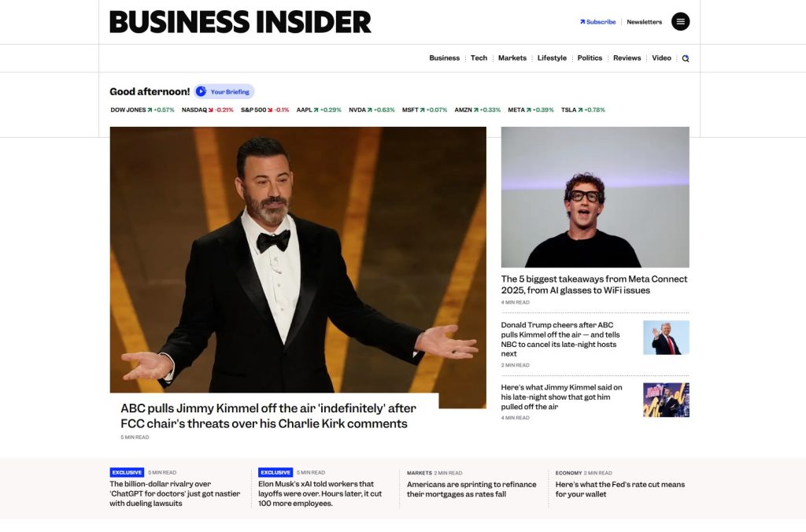View the NVDA stock ticker

click(x=372, y=110)
